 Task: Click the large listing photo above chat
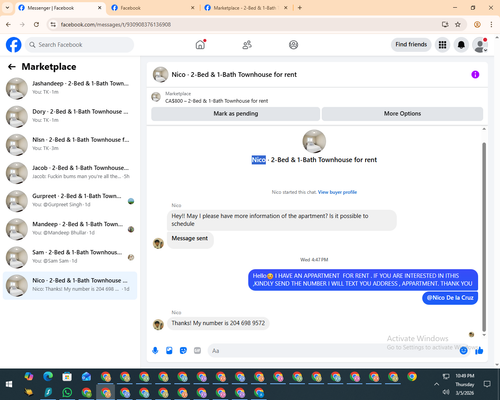click(x=314, y=141)
